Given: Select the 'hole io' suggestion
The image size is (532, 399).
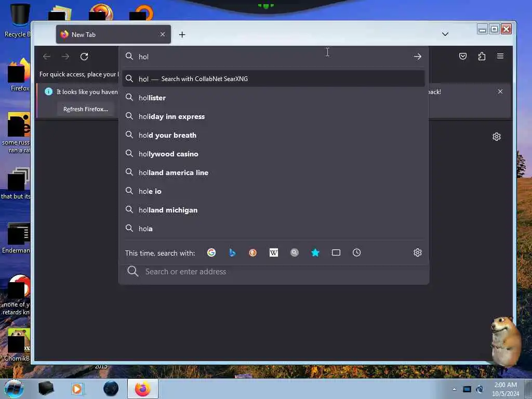Looking at the screenshot, I should (273, 191).
